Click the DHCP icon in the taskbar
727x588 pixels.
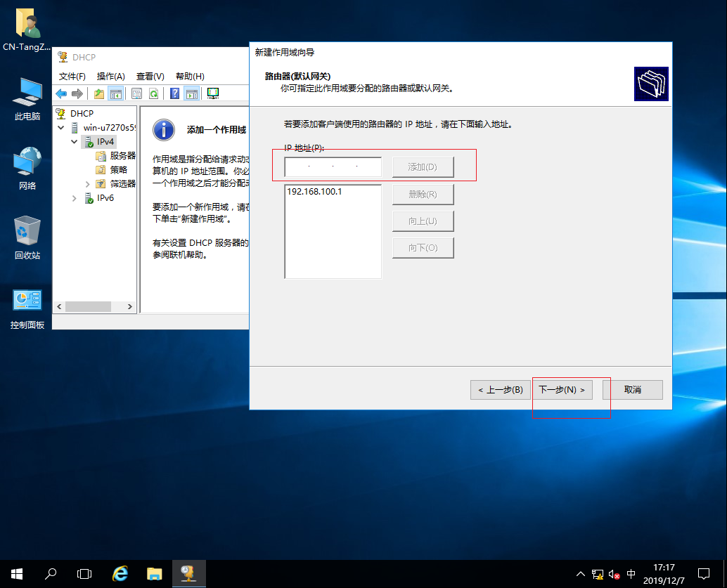pos(188,574)
